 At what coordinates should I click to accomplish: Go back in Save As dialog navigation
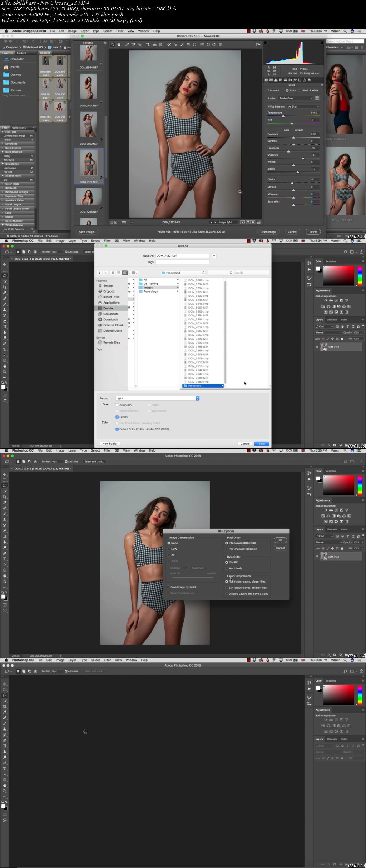100,273
